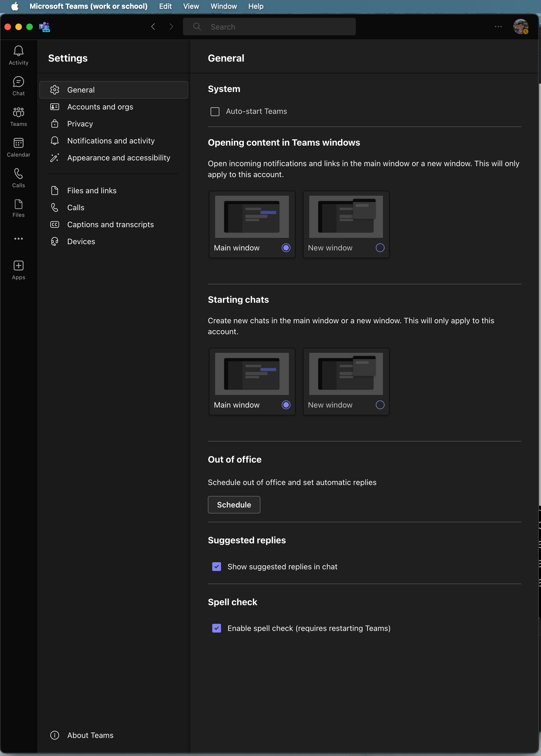This screenshot has width=541, height=756.
Task: Open the Privacy settings tab
Action: point(80,124)
